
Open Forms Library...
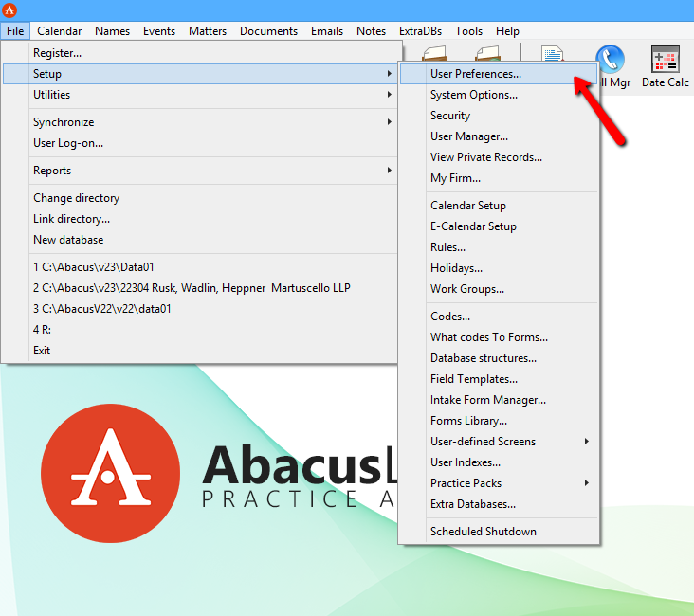[x=499, y=421]
